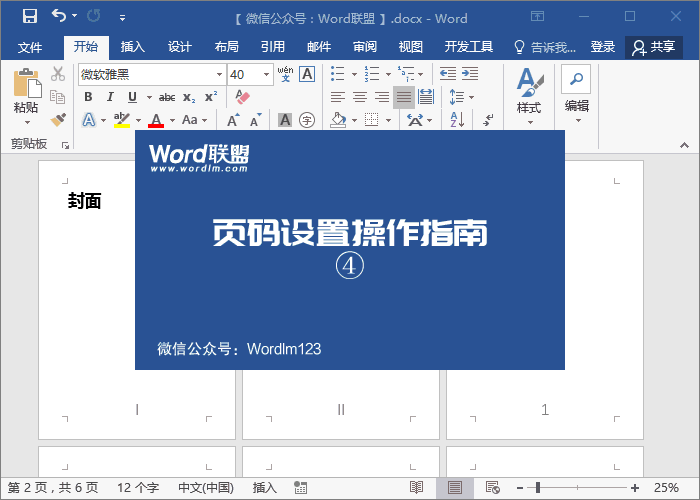Image resolution: width=700 pixels, height=500 pixels.
Task: Apply yellow text highlight color
Action: click(121, 120)
